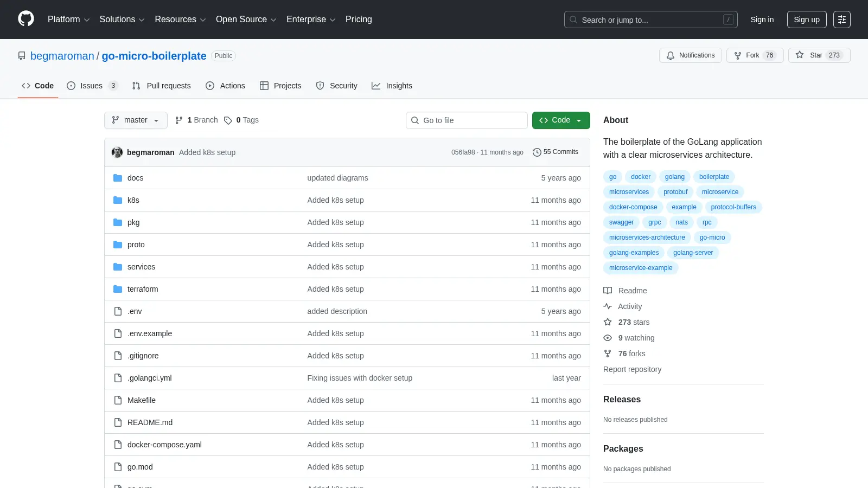This screenshot has height=488, width=868.
Task: Click the Search or jump to field
Action: 651,20
